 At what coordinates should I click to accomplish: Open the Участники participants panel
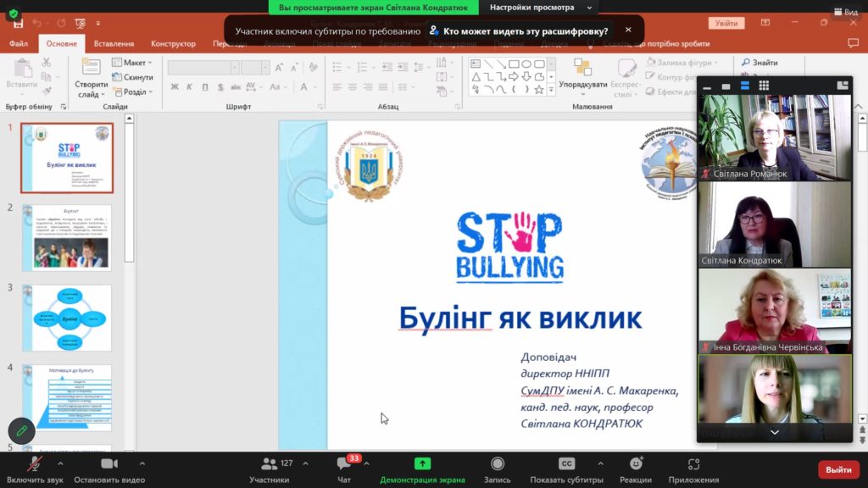[x=270, y=470]
